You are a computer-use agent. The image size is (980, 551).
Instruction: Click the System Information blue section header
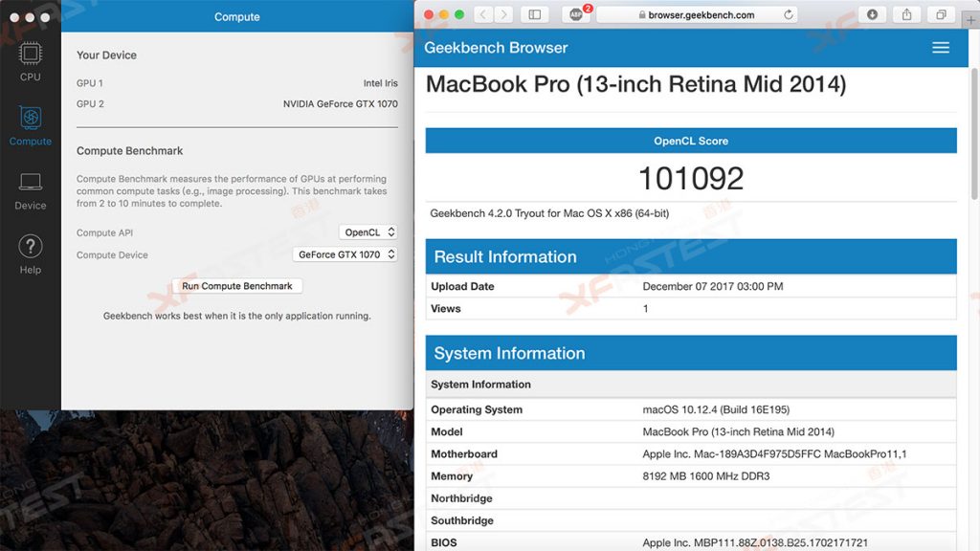click(x=691, y=353)
